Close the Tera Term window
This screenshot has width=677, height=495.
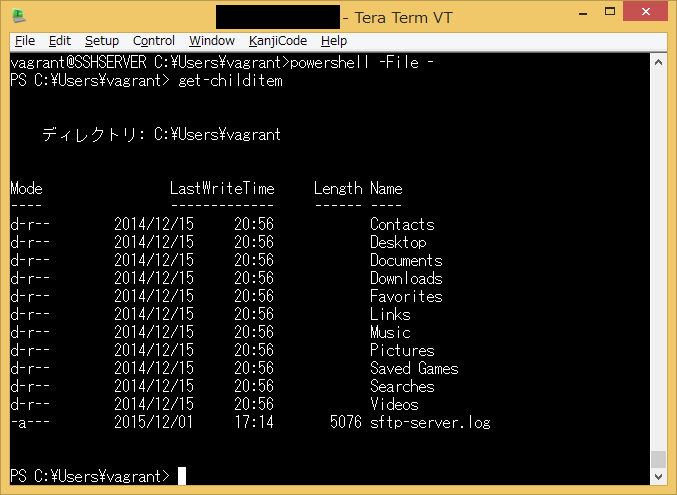[645, 12]
